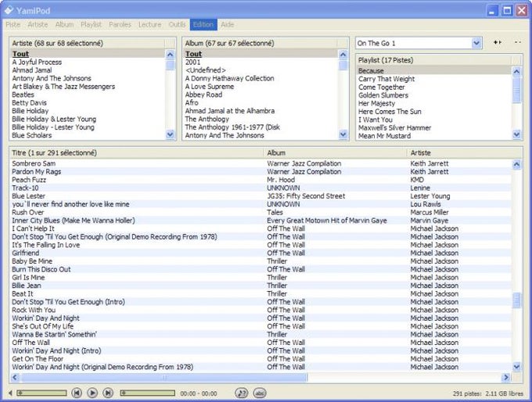Open the On The Go 1 playlist dropdown
The width and height of the screenshot is (532, 402).
(x=476, y=43)
